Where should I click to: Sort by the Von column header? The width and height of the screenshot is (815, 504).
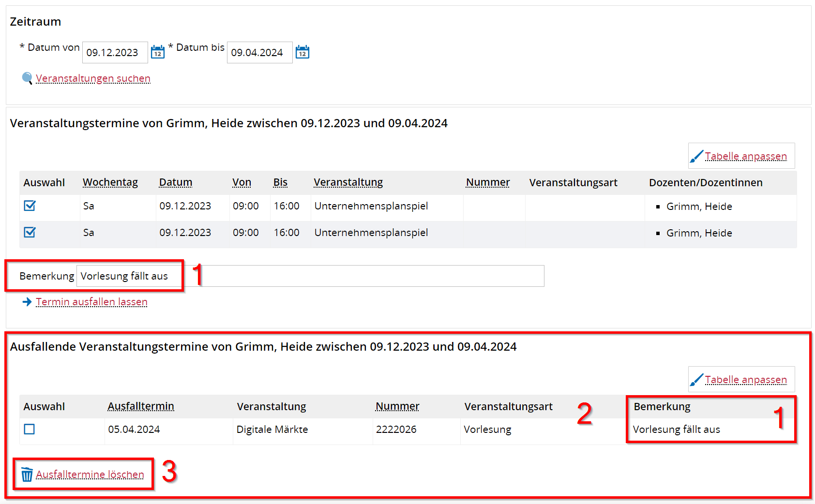click(x=241, y=182)
